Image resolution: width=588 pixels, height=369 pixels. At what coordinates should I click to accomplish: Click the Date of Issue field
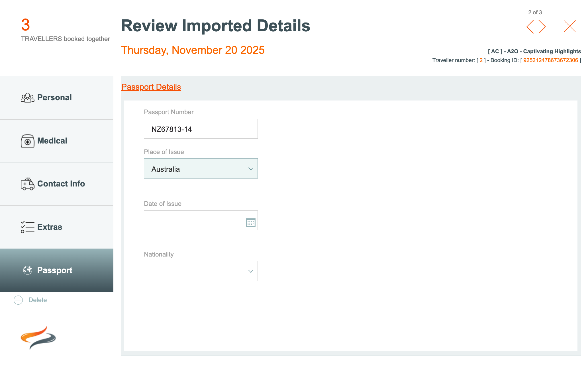click(194, 221)
